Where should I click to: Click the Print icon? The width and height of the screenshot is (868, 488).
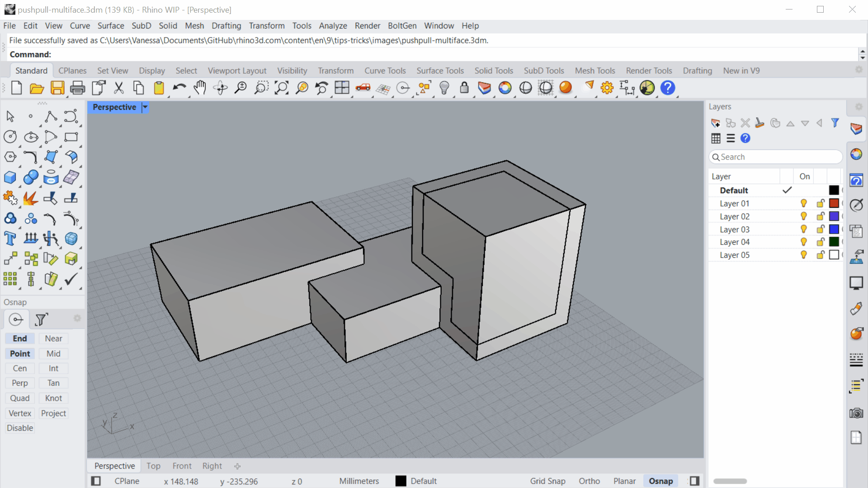pyautogui.click(x=77, y=88)
